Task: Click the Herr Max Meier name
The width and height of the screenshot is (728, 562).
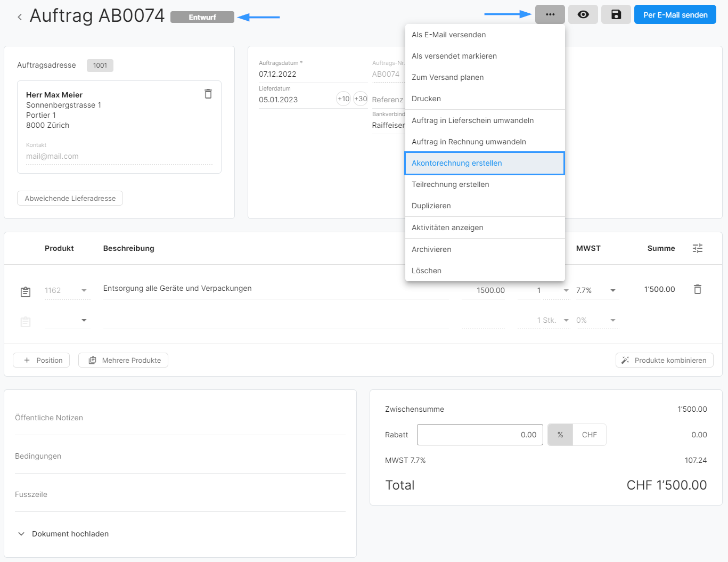Action: [54, 95]
